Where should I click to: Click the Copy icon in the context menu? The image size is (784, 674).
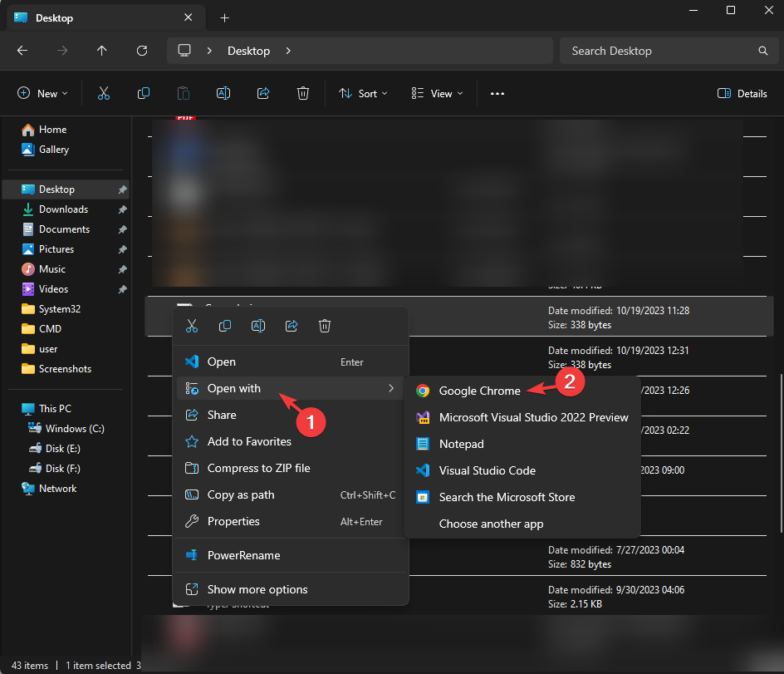(x=225, y=326)
